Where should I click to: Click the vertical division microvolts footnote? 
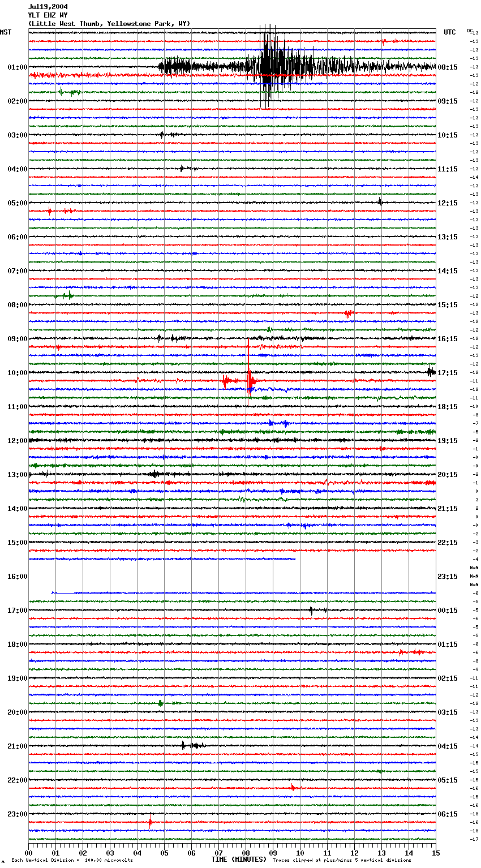[x=72, y=860]
